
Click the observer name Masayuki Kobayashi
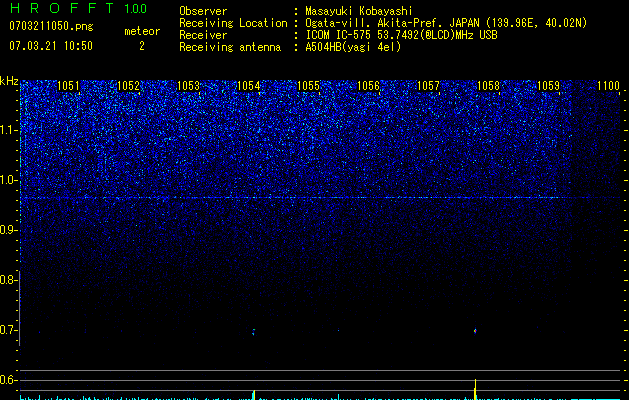(x=359, y=11)
